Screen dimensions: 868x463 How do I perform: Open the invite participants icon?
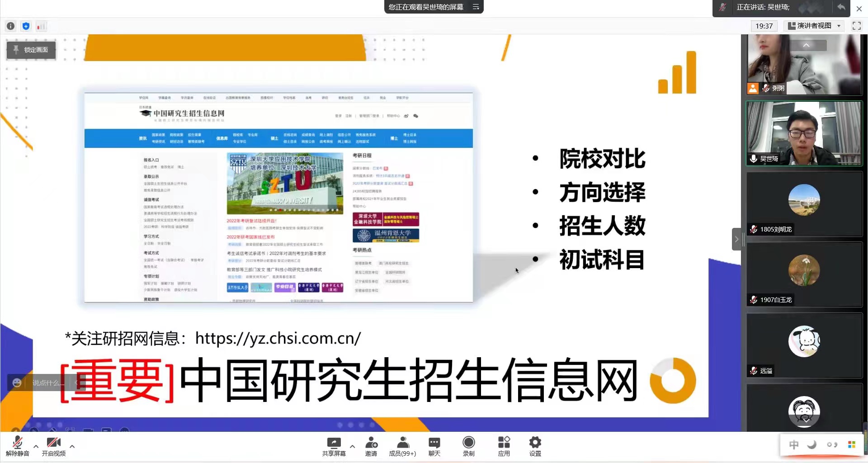[x=371, y=446]
